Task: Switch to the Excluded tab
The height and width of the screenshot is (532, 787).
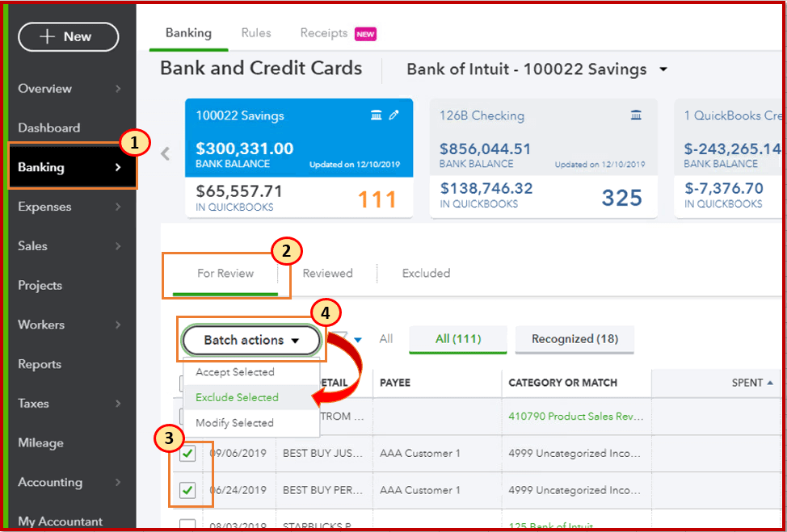Action: point(426,274)
